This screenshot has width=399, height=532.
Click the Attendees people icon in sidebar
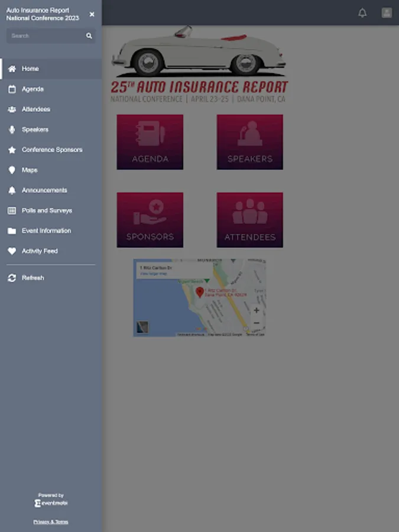pyautogui.click(x=12, y=109)
